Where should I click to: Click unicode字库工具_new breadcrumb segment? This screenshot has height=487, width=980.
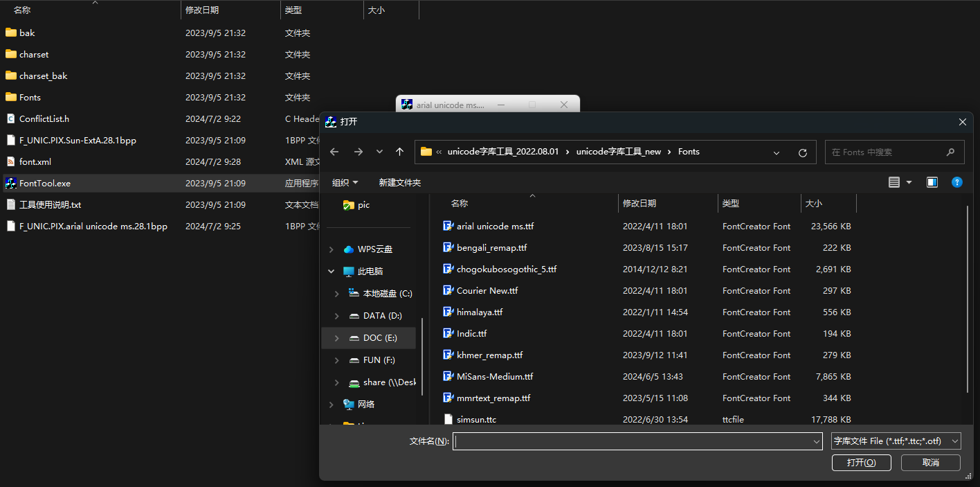click(x=619, y=152)
